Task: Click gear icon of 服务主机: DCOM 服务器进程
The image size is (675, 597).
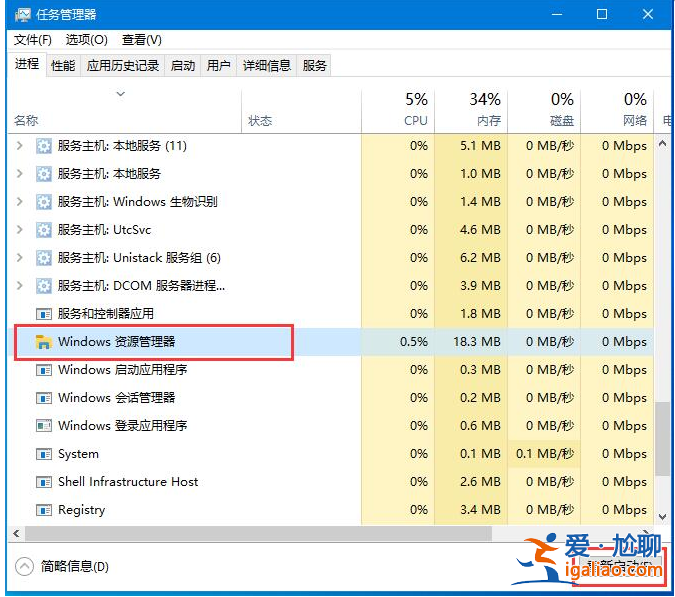Action: click(43, 286)
